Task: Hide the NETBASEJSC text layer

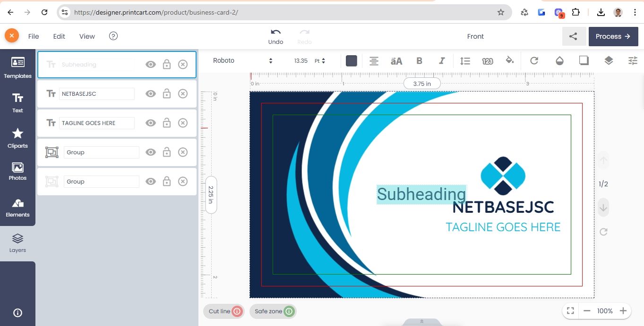Action: tap(151, 94)
